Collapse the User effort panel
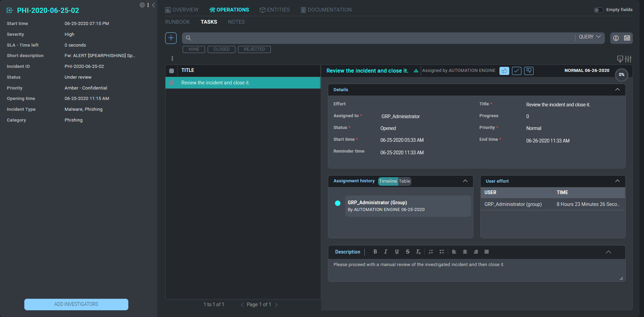 617,181
